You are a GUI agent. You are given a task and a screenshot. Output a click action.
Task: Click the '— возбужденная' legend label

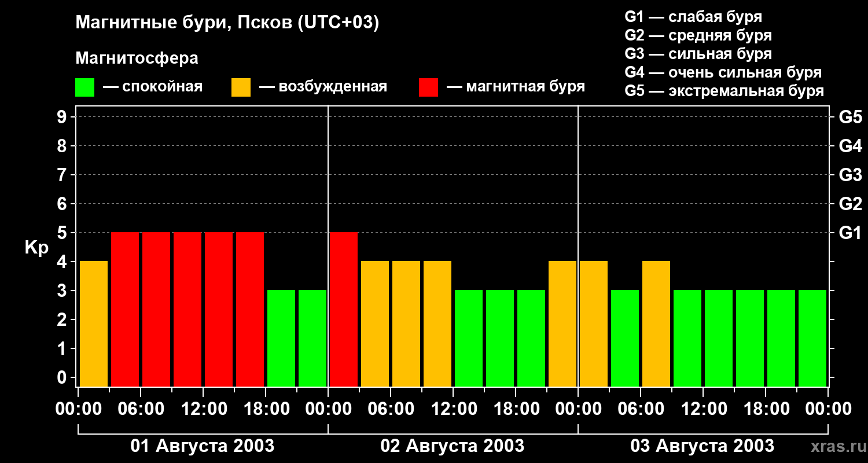323,87
